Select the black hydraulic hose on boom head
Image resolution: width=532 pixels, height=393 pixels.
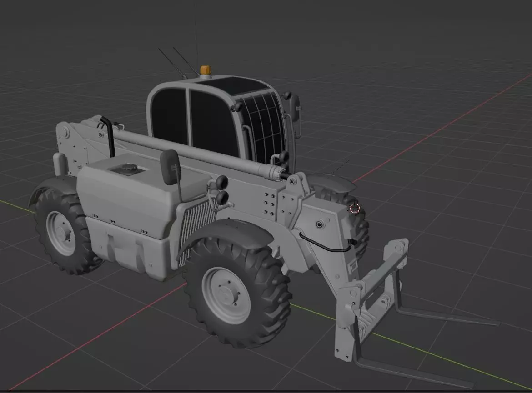(x=327, y=244)
